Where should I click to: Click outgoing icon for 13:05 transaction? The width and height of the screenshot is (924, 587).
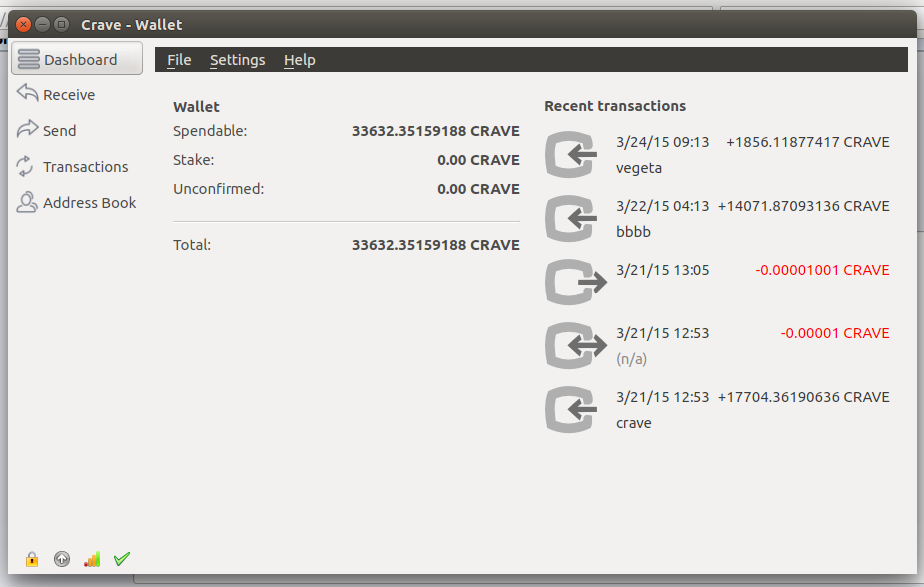pos(575,282)
